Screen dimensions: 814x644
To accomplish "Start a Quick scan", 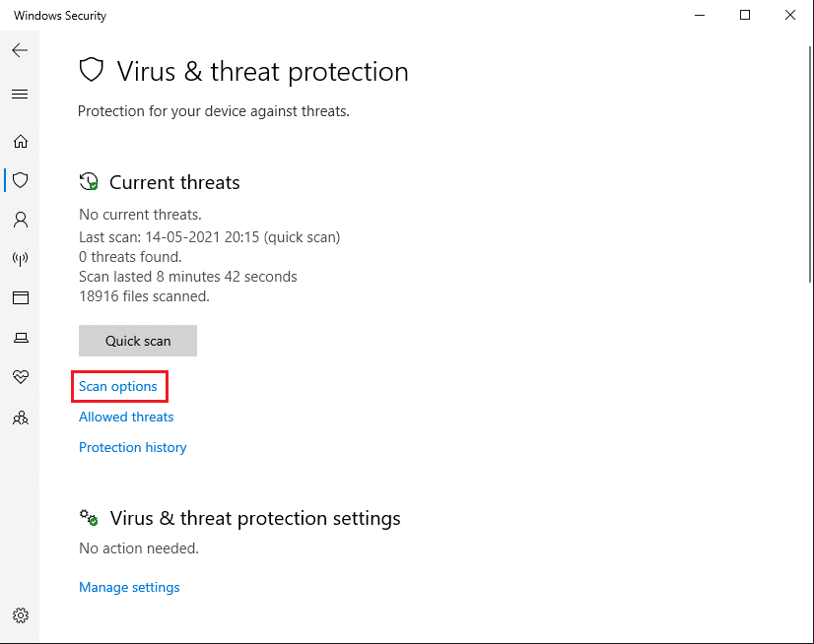I will pos(137,340).
